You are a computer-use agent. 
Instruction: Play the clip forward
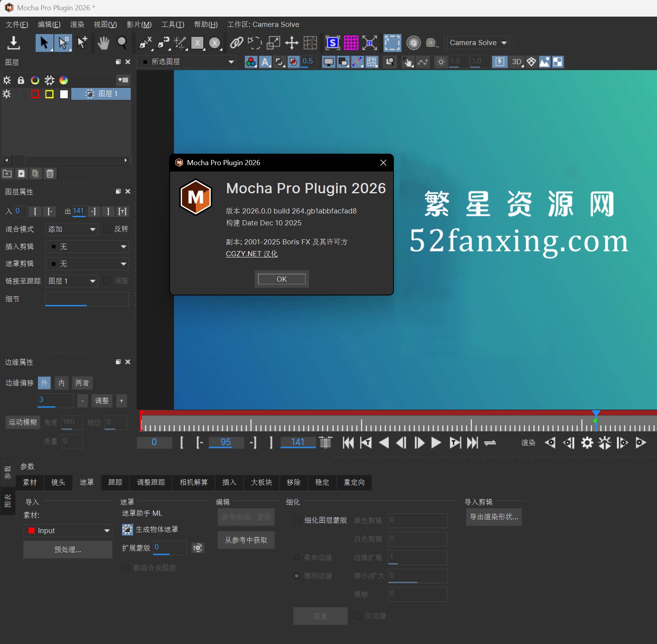click(x=436, y=443)
